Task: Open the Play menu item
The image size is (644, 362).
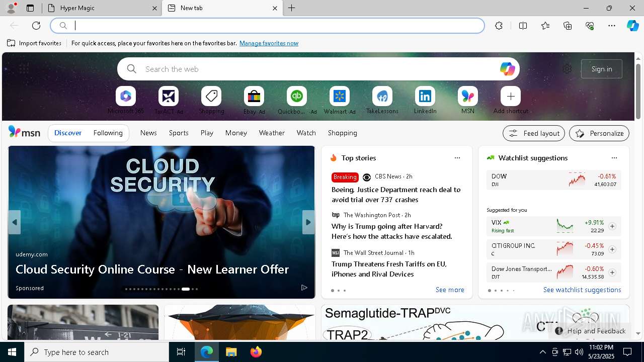Action: pos(207,133)
